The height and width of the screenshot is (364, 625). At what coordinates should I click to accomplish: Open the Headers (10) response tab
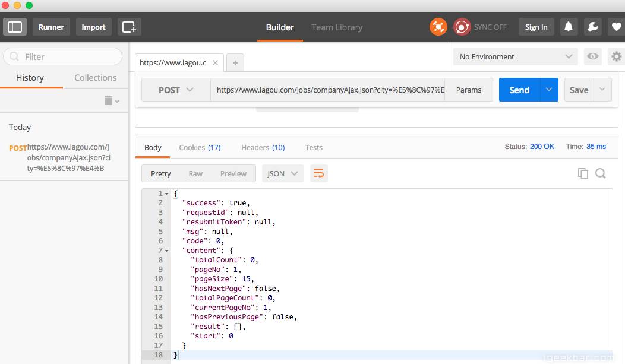263,147
